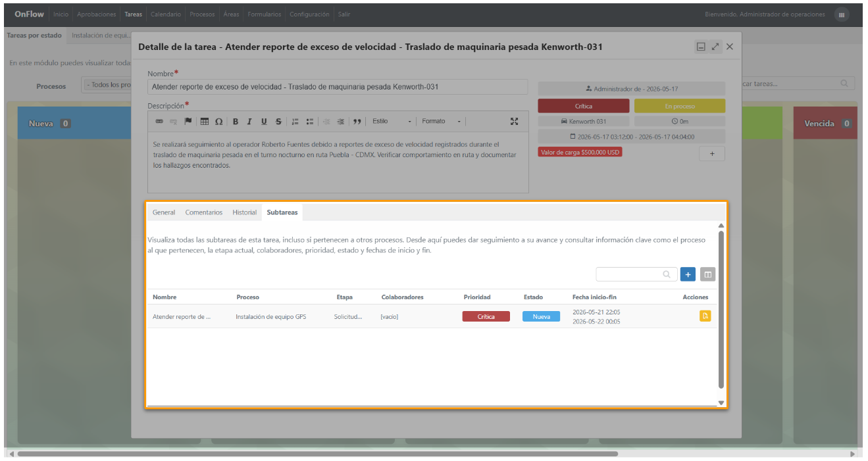Toggle underline formatting in the description
This screenshot has width=868, height=461.
(x=264, y=122)
